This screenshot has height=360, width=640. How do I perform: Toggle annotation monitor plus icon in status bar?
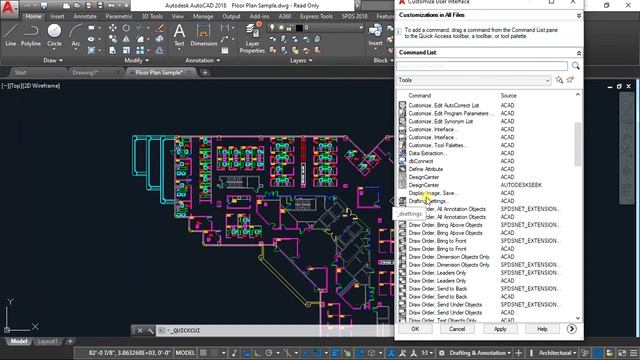518,353
